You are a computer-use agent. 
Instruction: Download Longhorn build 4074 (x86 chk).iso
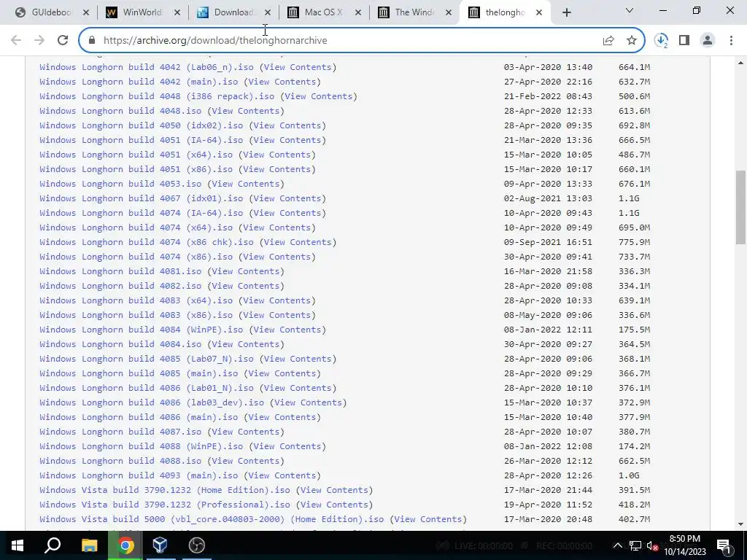click(146, 242)
